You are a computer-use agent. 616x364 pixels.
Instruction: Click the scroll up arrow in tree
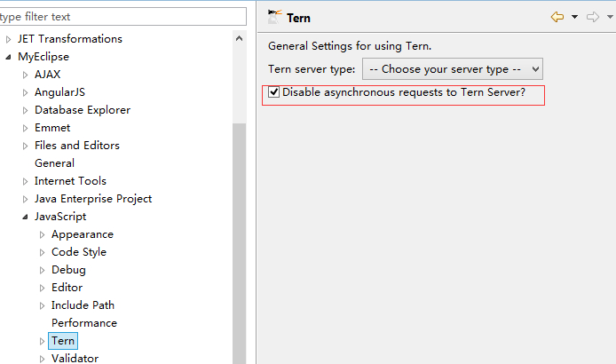point(240,38)
